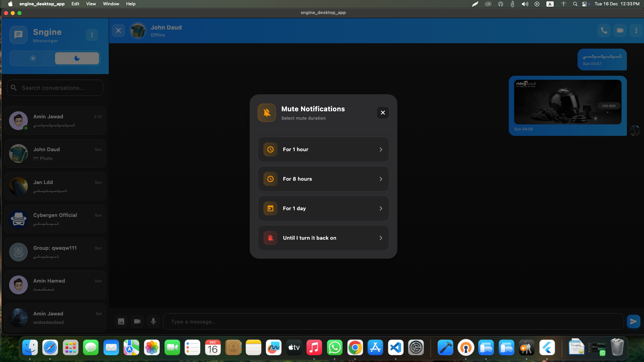
Task: Start a video call with John Daud
Action: click(620, 30)
